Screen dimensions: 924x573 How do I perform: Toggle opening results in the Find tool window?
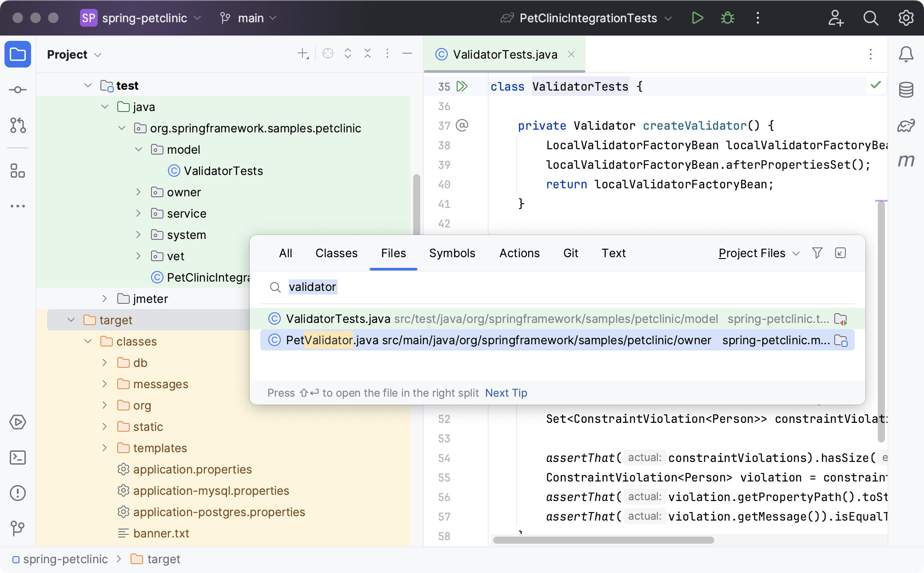coord(840,253)
